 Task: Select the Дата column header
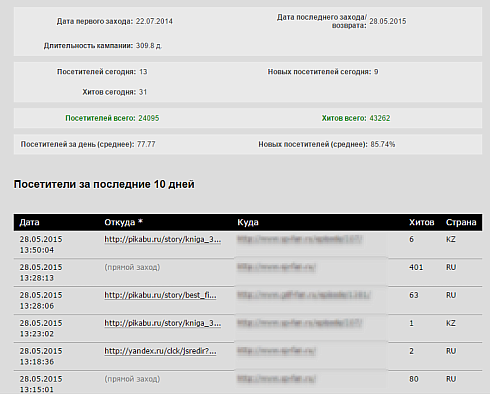[29, 223]
